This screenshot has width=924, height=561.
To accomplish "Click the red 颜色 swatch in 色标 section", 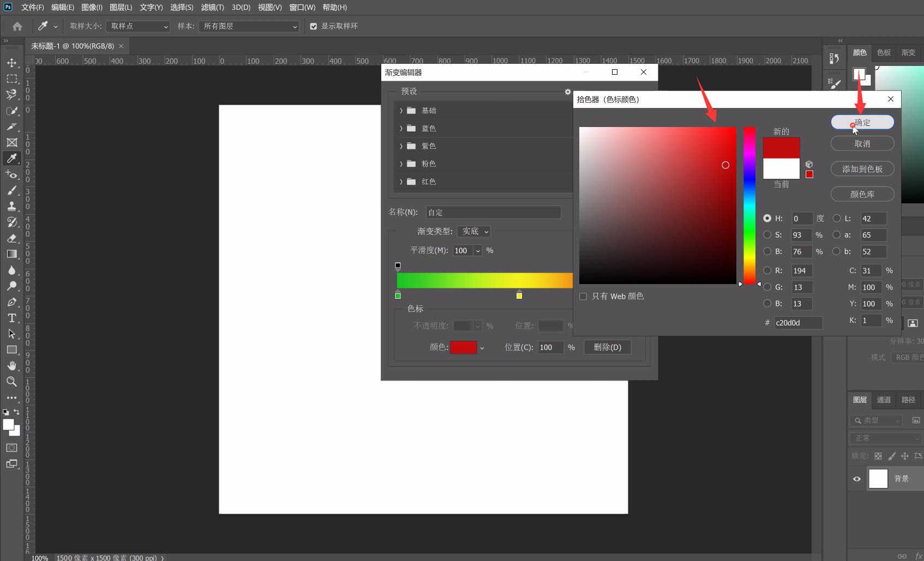I will coord(464,347).
